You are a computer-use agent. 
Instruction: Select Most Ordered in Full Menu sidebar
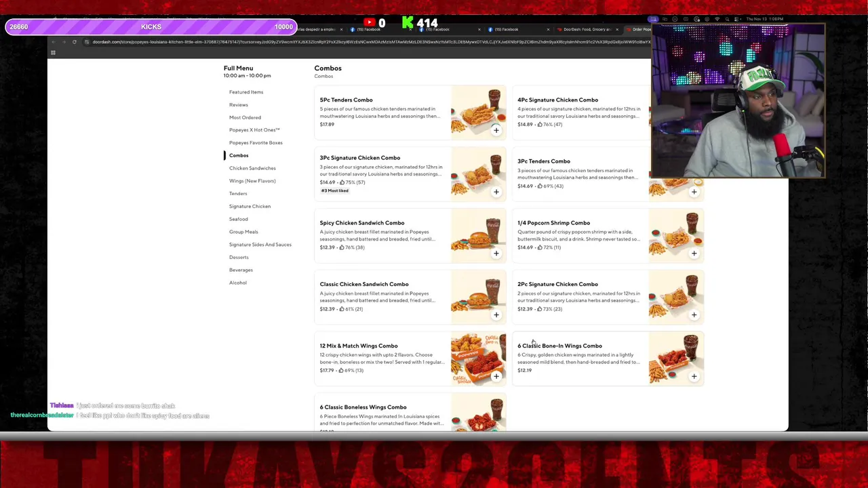tap(245, 117)
